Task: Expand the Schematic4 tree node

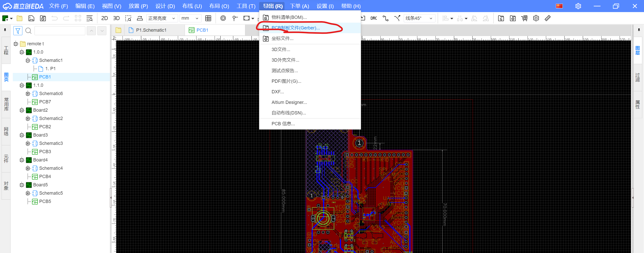Action: click(28, 168)
